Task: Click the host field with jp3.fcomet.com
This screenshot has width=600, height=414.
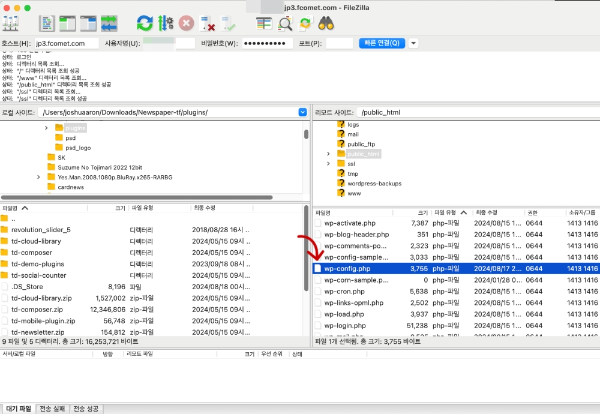Action: click(67, 44)
